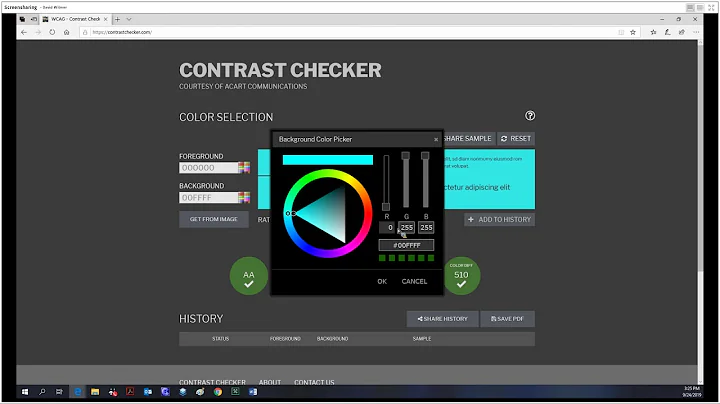Click the background hex field 00FFFF
Viewport: 720px width, 404px height.
coord(208,197)
